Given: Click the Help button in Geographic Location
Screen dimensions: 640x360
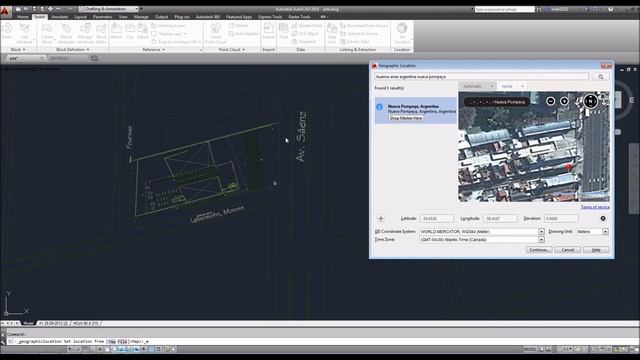Looking at the screenshot, I should (596, 249).
